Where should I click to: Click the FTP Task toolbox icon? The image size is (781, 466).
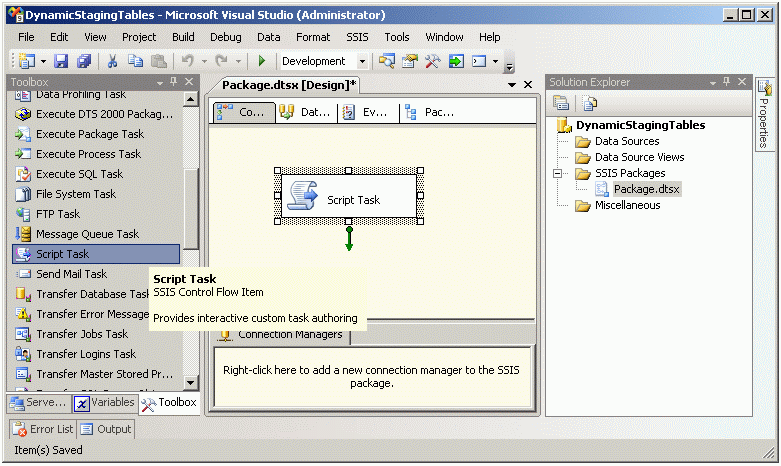click(23, 214)
